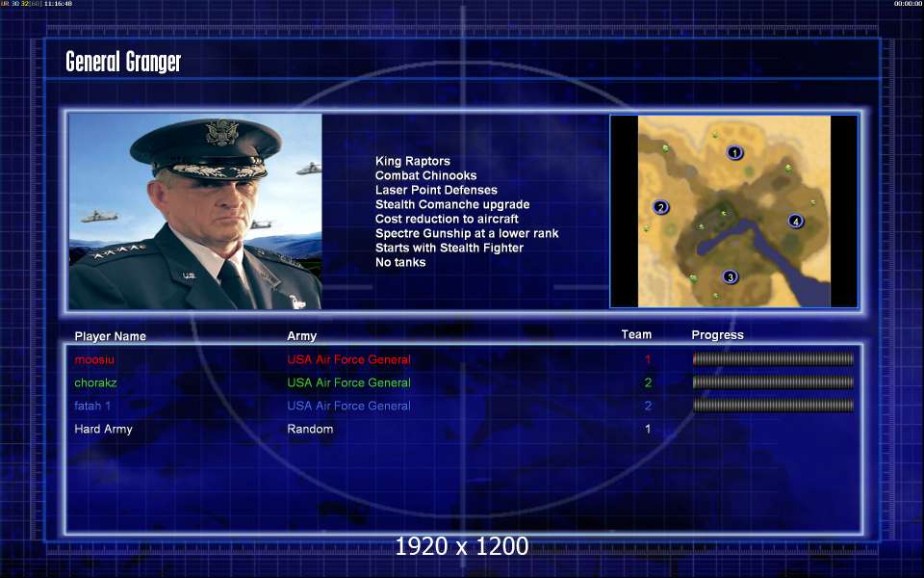924x578 pixels.
Task: Click the Stealth Comanche upgrade line
Action: pyautogui.click(x=452, y=204)
